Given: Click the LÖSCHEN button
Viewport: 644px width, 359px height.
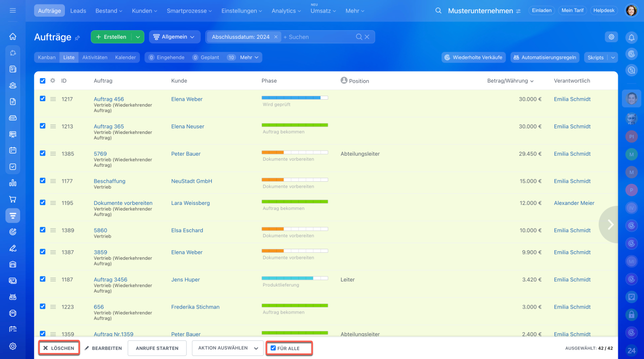Looking at the screenshot, I should click(x=59, y=348).
